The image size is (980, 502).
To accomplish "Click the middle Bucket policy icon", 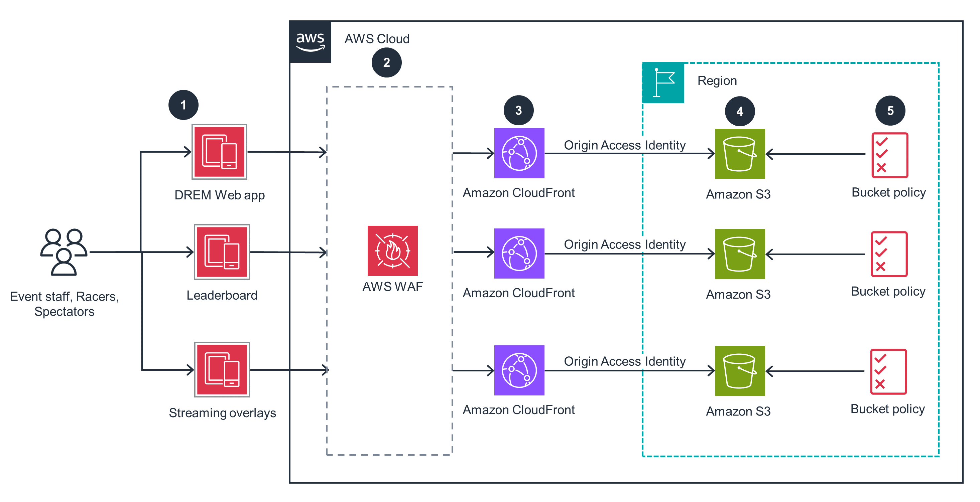I will click(x=889, y=254).
